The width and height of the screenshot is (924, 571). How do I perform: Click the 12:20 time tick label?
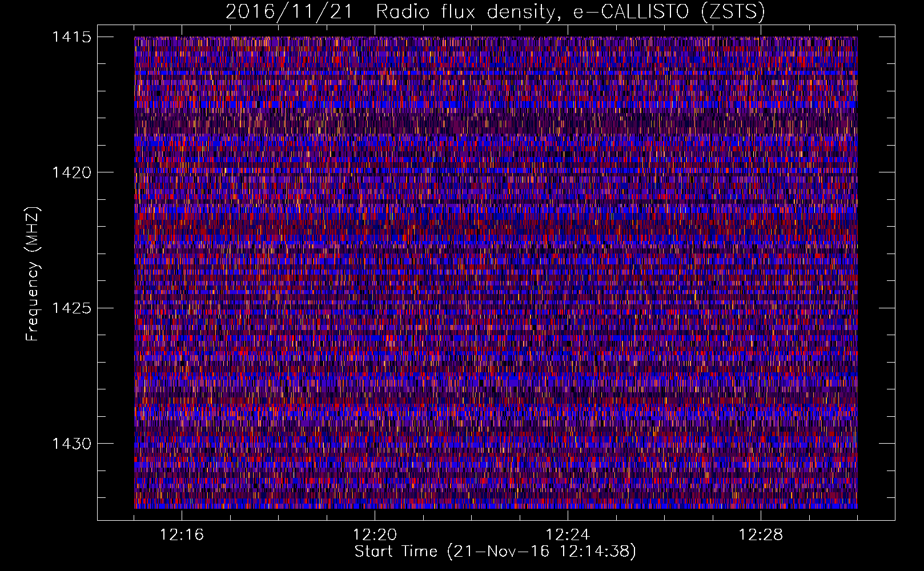coord(375,535)
